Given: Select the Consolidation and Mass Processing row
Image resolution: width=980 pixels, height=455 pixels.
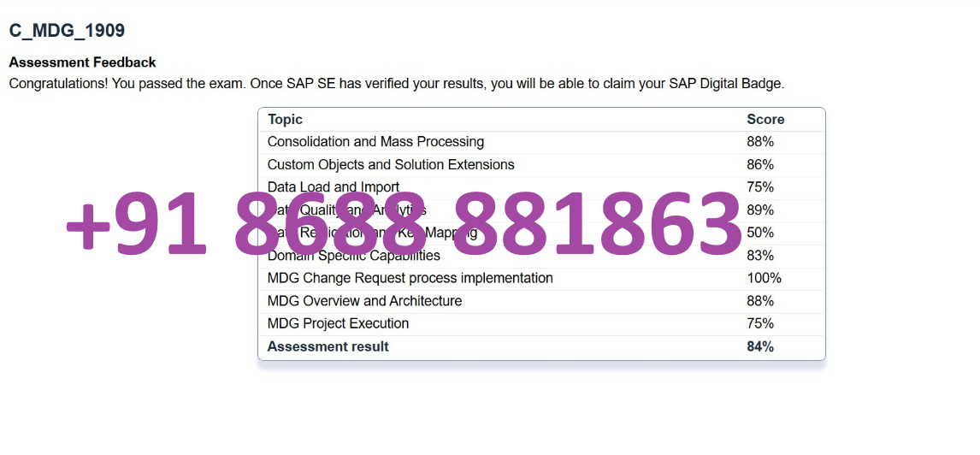Looking at the screenshot, I should (541, 142).
